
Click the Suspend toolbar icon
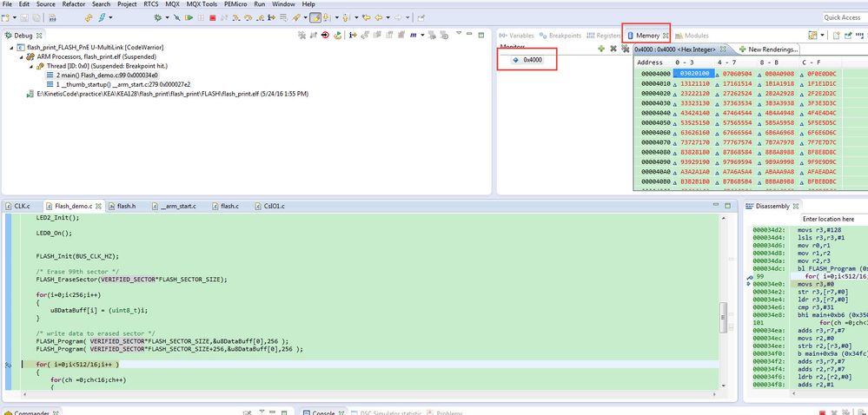click(x=201, y=17)
